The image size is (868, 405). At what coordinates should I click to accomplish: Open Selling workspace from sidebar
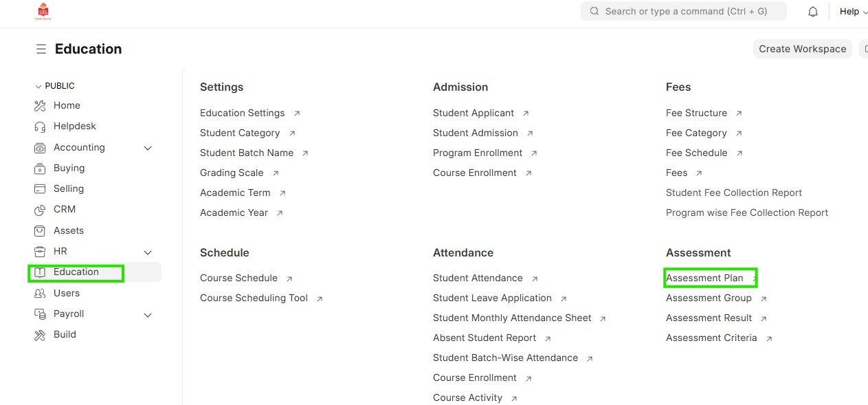click(x=69, y=188)
